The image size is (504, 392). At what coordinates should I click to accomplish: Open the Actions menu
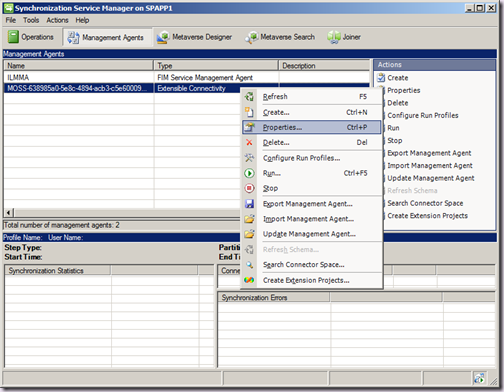(x=57, y=20)
